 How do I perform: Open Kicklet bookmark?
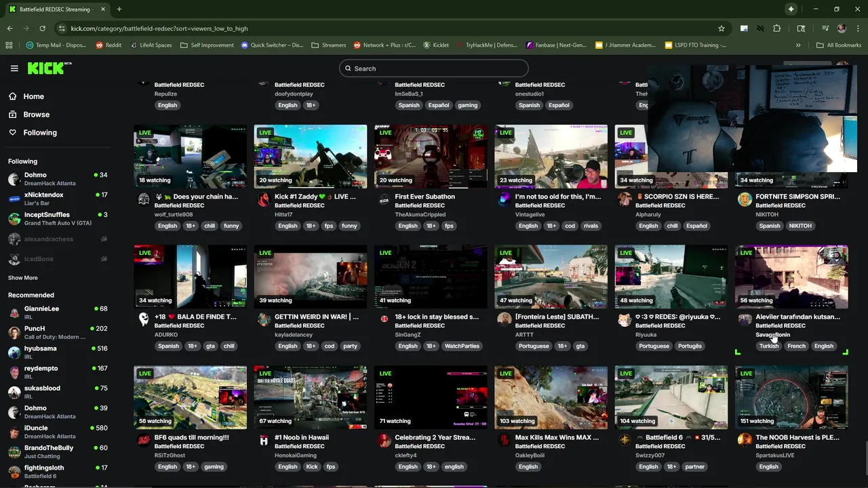(436, 45)
